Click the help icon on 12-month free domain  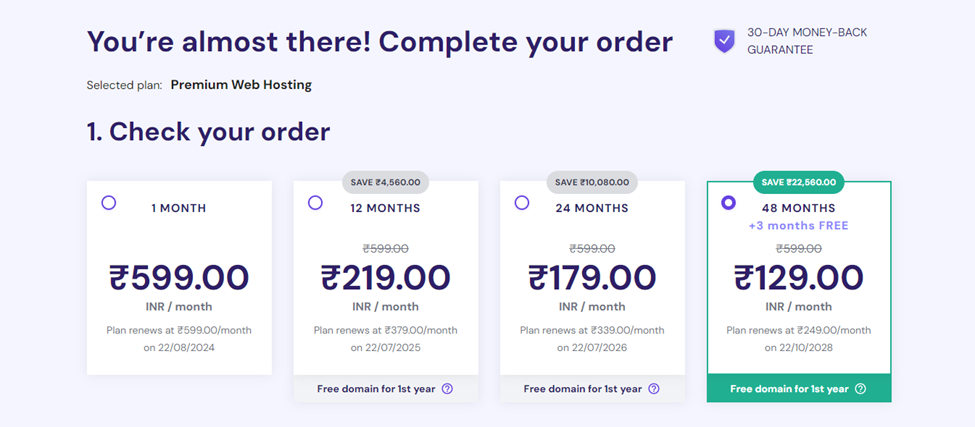tap(447, 388)
